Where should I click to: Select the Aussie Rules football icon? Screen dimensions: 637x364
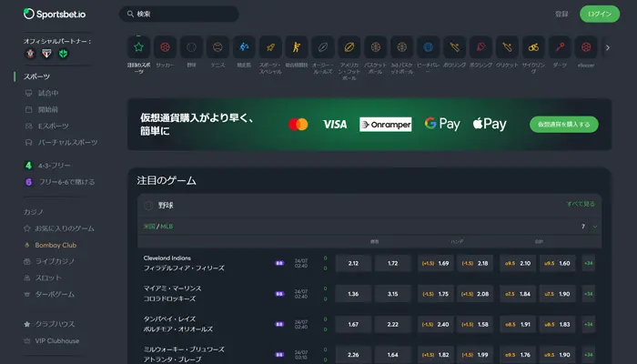[x=323, y=47]
